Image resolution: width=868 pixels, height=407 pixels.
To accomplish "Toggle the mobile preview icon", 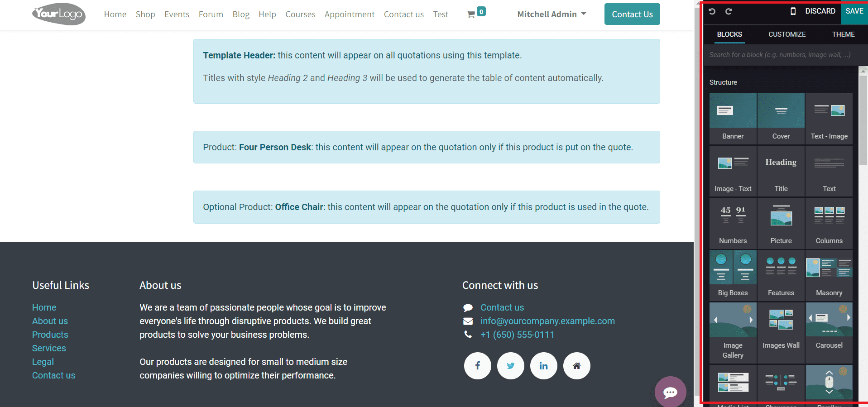I will (x=793, y=11).
